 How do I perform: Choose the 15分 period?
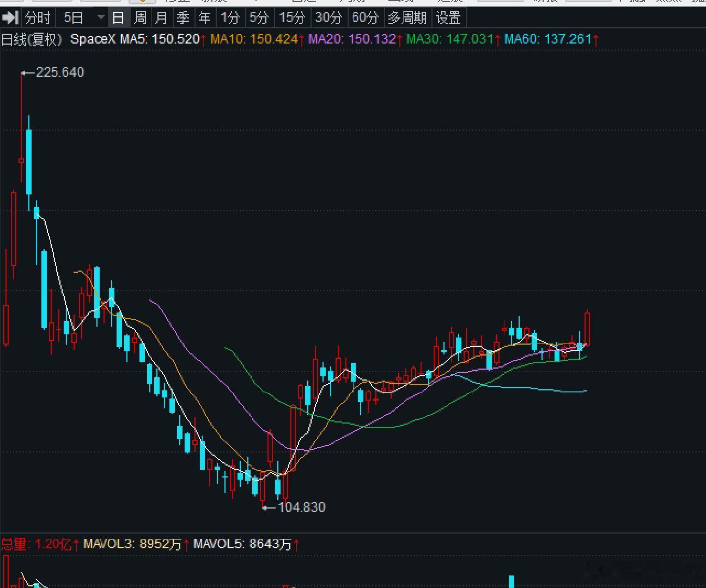[292, 18]
